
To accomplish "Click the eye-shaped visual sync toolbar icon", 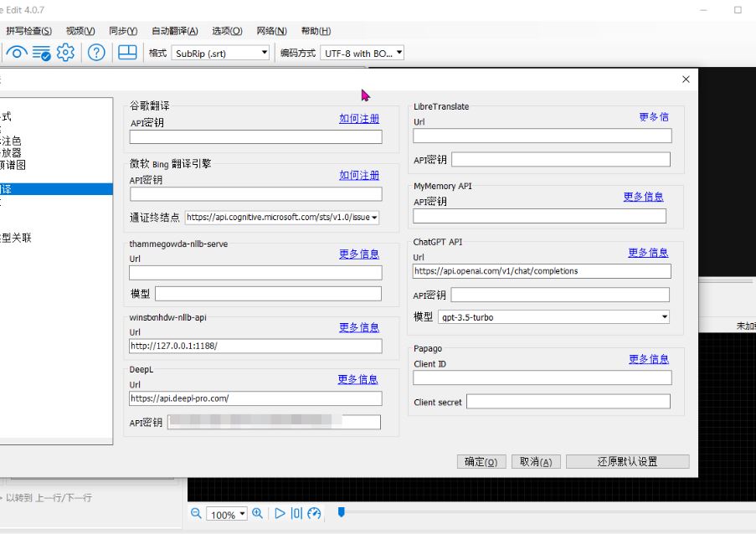I will (16, 53).
